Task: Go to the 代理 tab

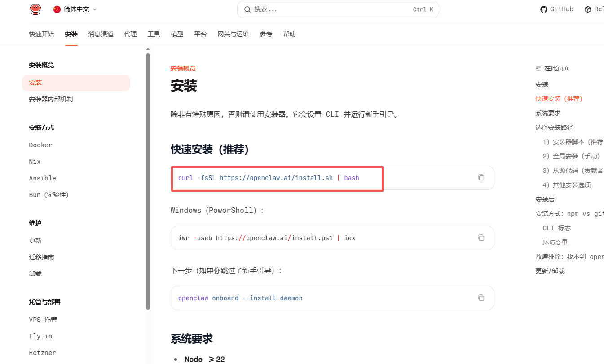Action: click(130, 35)
